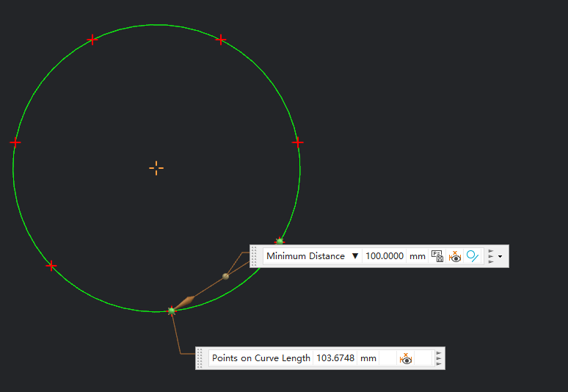This screenshot has height=392, width=568.
Task: Click the brown measurement direction arrow
Action: click(185, 302)
